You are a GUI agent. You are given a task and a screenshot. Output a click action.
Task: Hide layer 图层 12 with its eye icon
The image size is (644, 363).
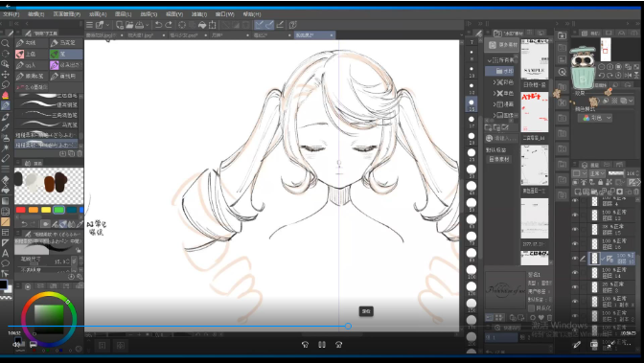[x=575, y=216]
